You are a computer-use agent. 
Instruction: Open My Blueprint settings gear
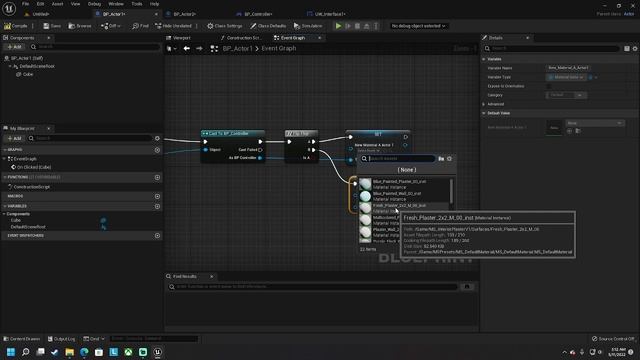click(x=157, y=138)
